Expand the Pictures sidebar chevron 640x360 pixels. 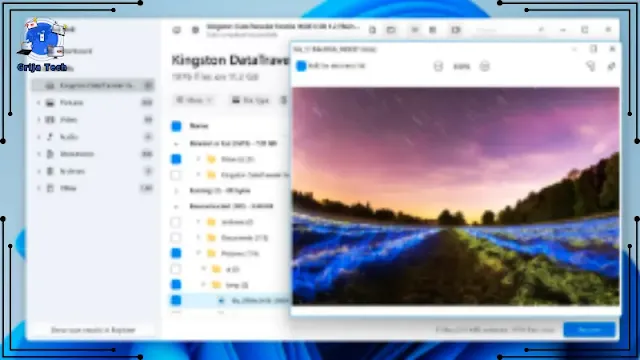pyautogui.click(x=39, y=102)
